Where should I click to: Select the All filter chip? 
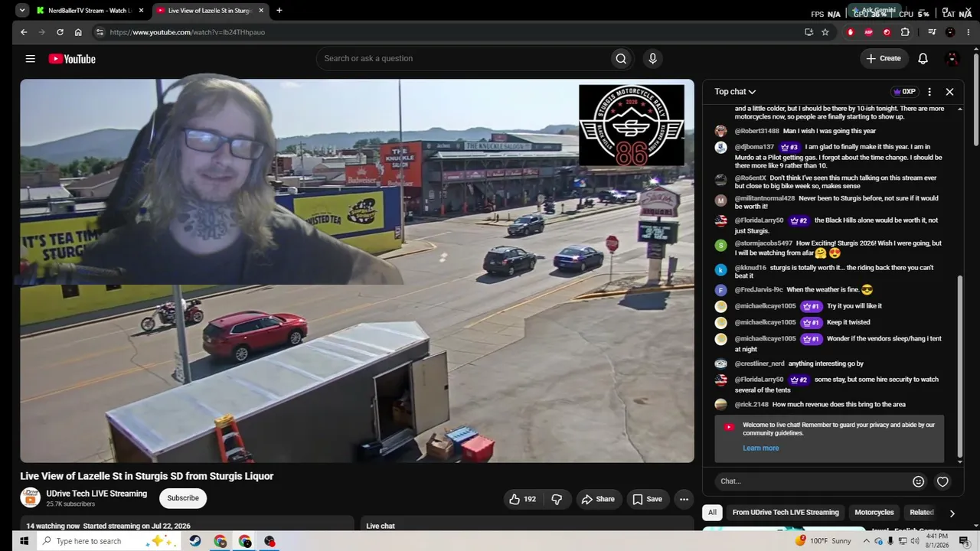712,513
